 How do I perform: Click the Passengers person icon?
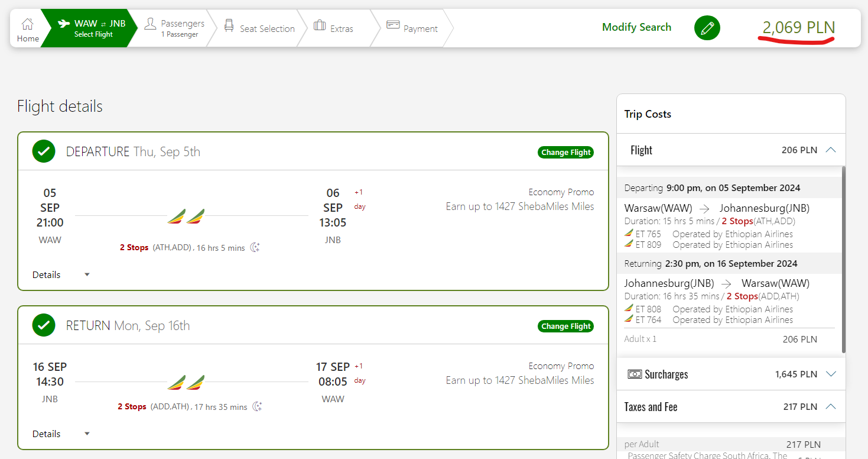click(151, 24)
